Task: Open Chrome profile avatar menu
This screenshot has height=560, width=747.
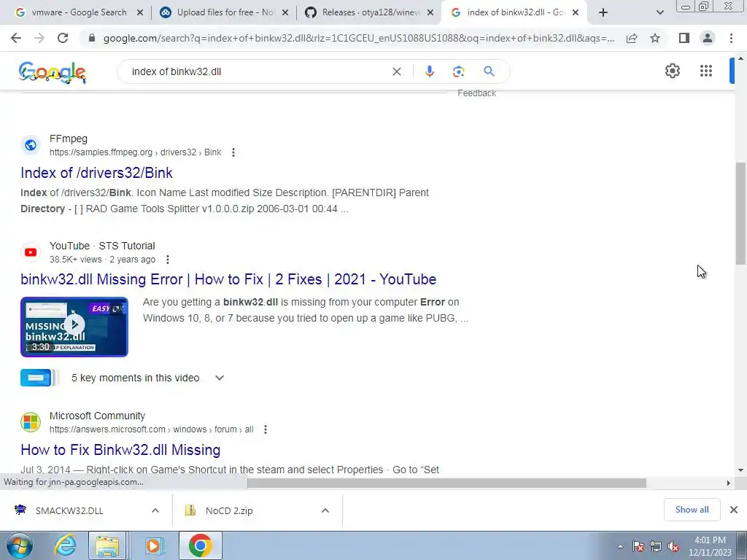Action: coord(708,38)
